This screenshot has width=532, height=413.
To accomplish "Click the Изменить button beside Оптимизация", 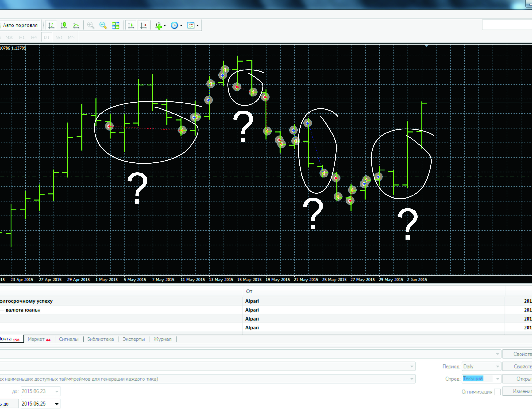I will [517, 391].
